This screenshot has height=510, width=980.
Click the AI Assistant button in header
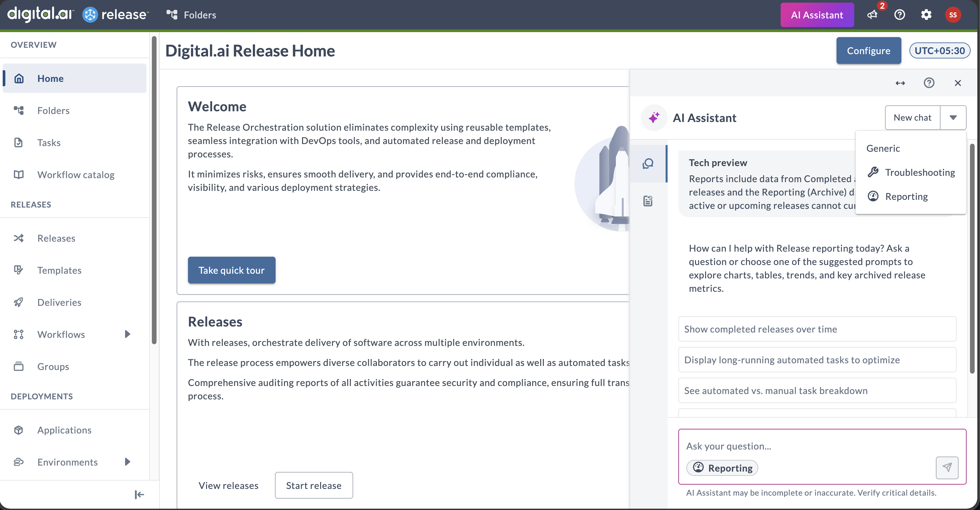point(817,15)
